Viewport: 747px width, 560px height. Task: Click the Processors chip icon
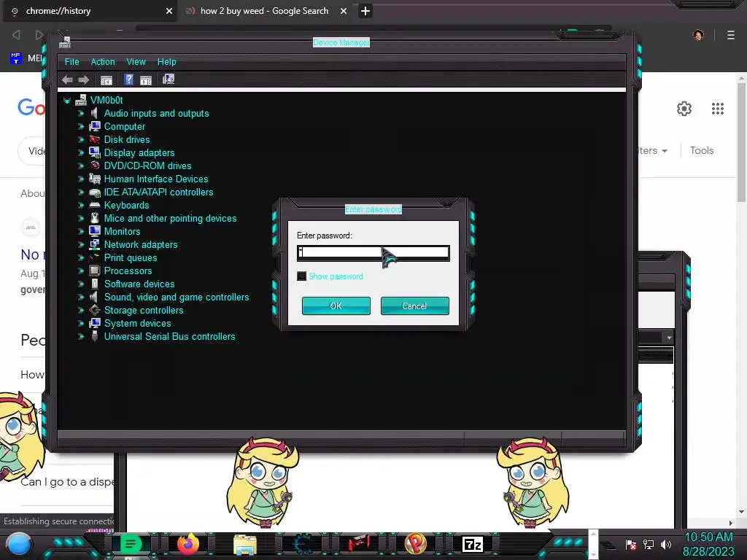tap(94, 271)
